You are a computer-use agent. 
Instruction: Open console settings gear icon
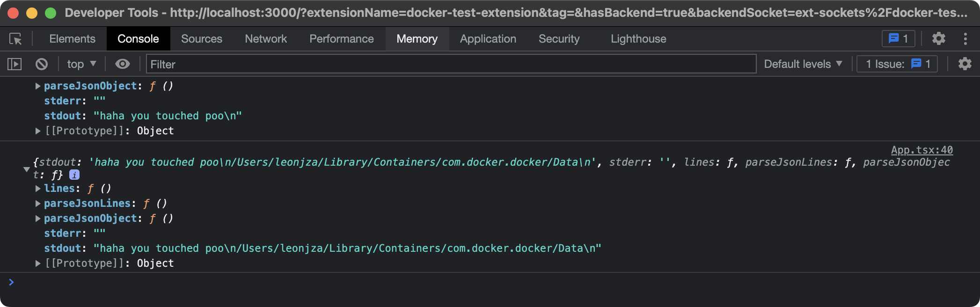(965, 64)
